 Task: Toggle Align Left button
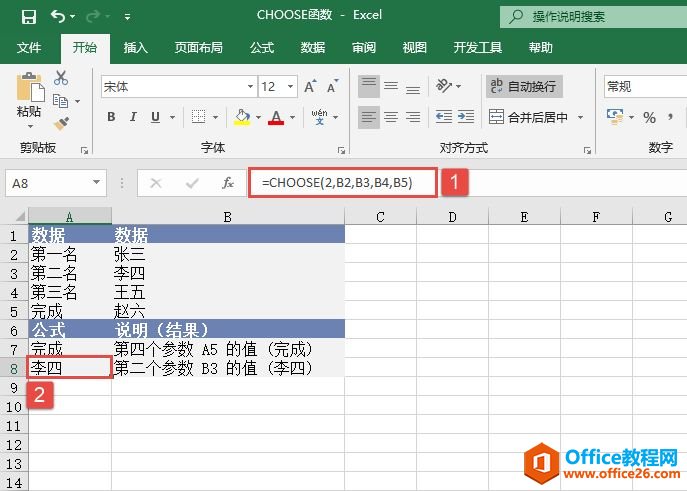coord(369,117)
